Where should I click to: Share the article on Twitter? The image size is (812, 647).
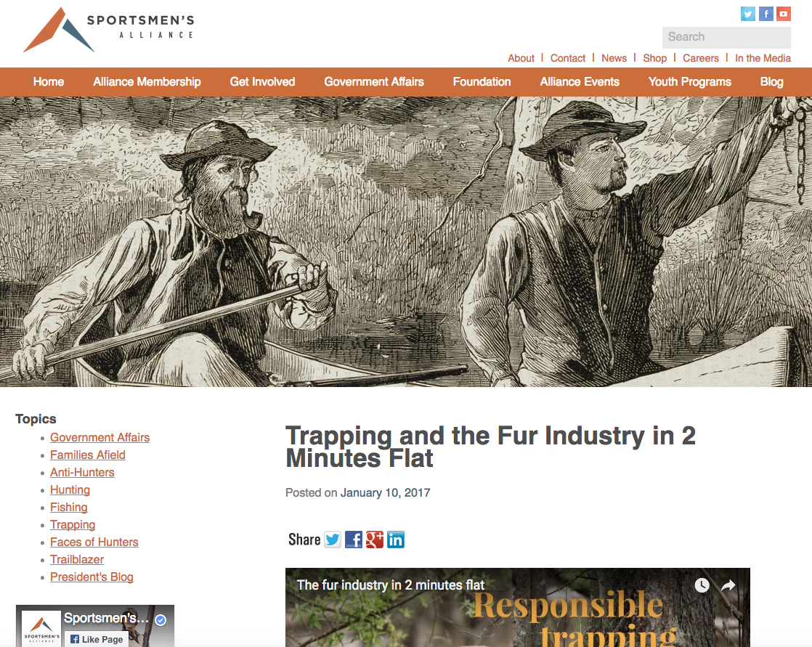(x=333, y=540)
